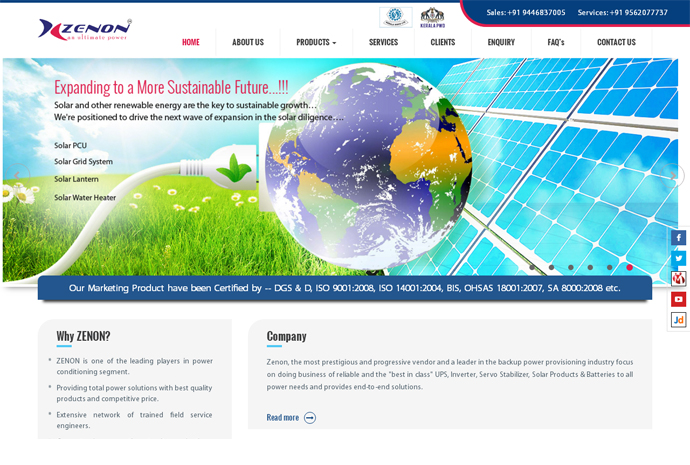Open the Justdial Jd sidebar icon
690x465 pixels.
[x=678, y=320]
